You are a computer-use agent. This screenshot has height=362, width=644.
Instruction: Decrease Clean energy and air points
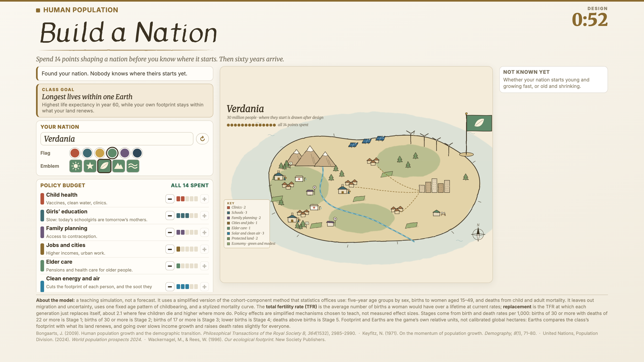[x=170, y=287]
